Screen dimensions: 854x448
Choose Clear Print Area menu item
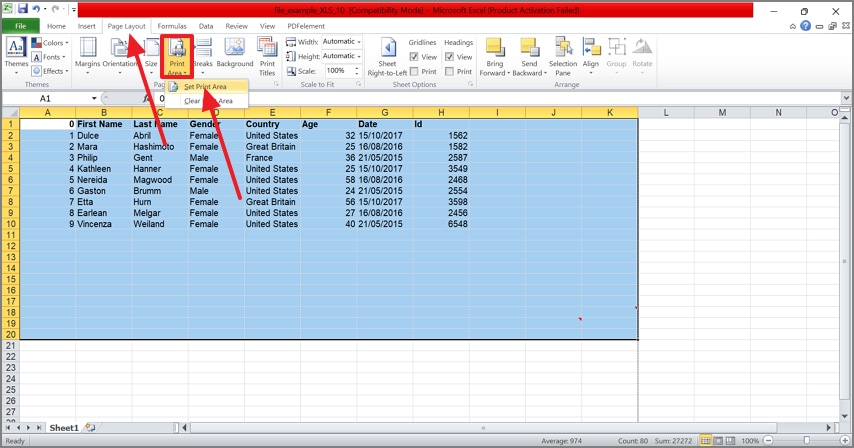tap(206, 101)
